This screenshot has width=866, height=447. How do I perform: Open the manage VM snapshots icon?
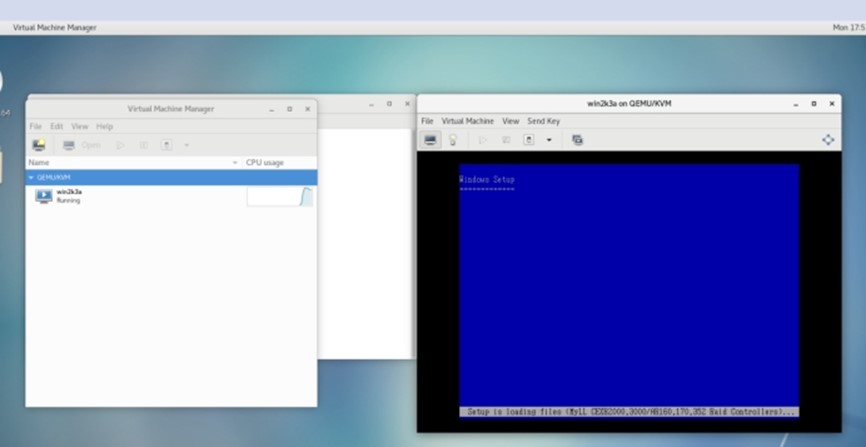click(x=577, y=140)
